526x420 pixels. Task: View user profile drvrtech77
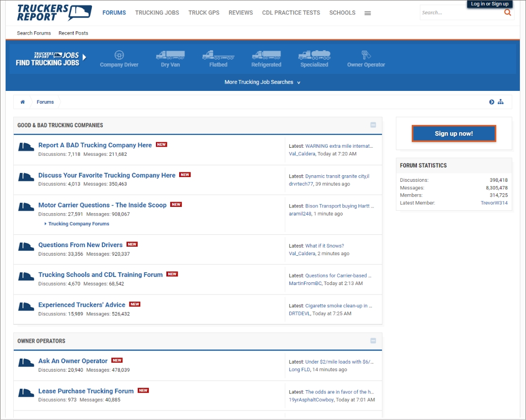300,184
